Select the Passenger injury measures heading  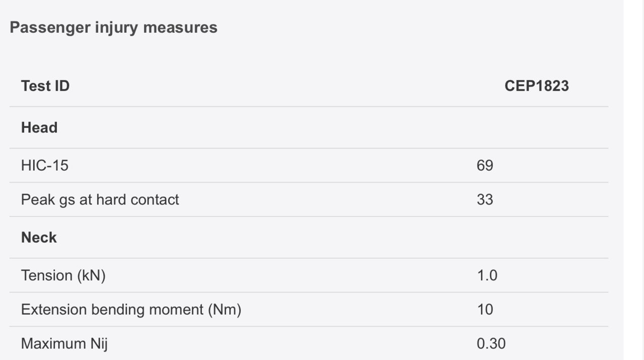[113, 27]
